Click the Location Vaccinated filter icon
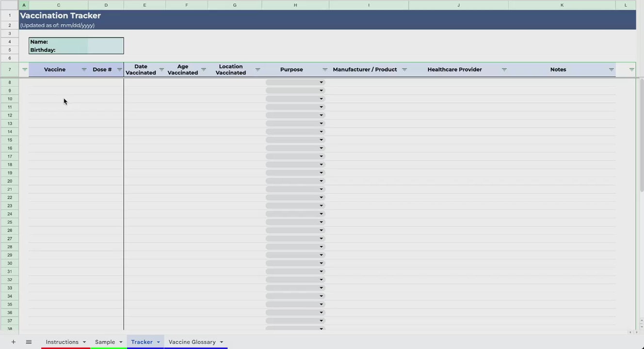 [x=258, y=70]
